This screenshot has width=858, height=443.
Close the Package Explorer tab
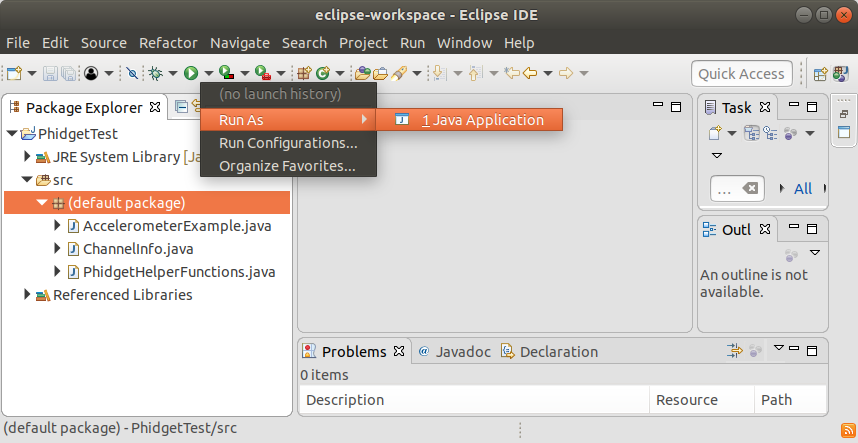point(155,107)
